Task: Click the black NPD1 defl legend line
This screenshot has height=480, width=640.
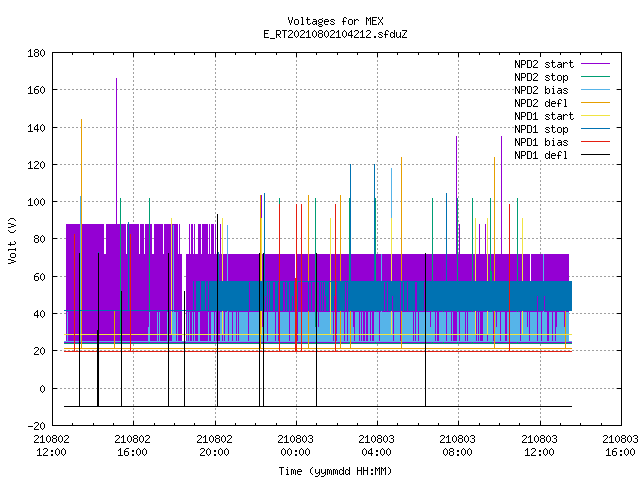Action: click(595, 155)
